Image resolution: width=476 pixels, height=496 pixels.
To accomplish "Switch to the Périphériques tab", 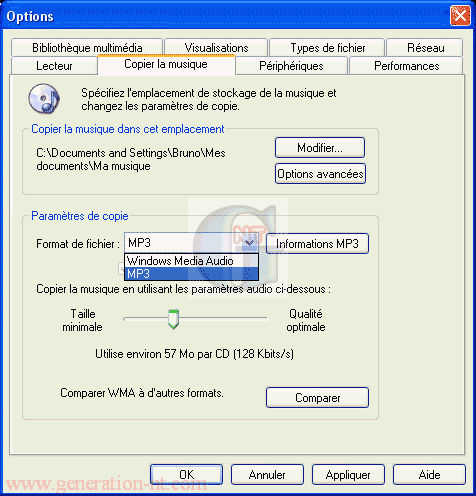I will pos(291,66).
